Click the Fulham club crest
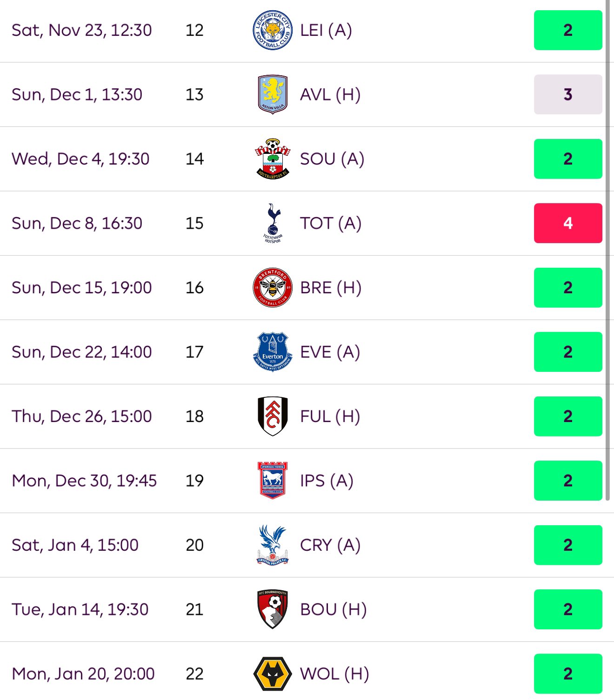The width and height of the screenshot is (614, 700). pyautogui.click(x=273, y=416)
